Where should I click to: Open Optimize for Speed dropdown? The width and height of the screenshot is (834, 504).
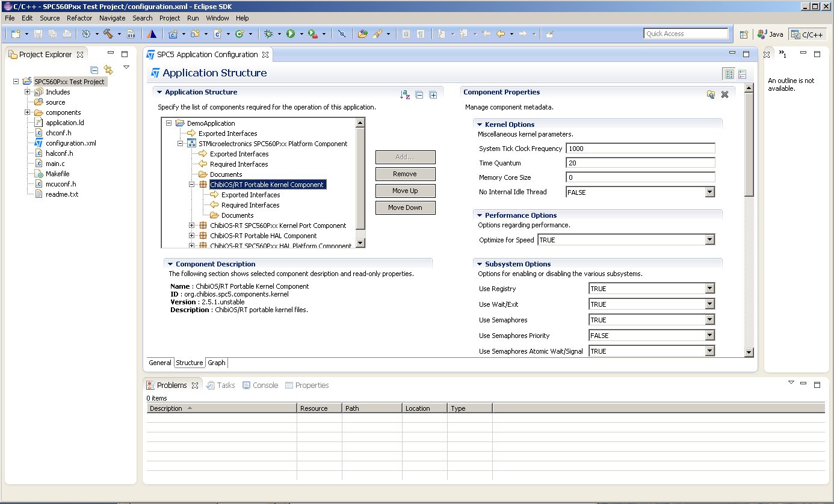coord(710,239)
